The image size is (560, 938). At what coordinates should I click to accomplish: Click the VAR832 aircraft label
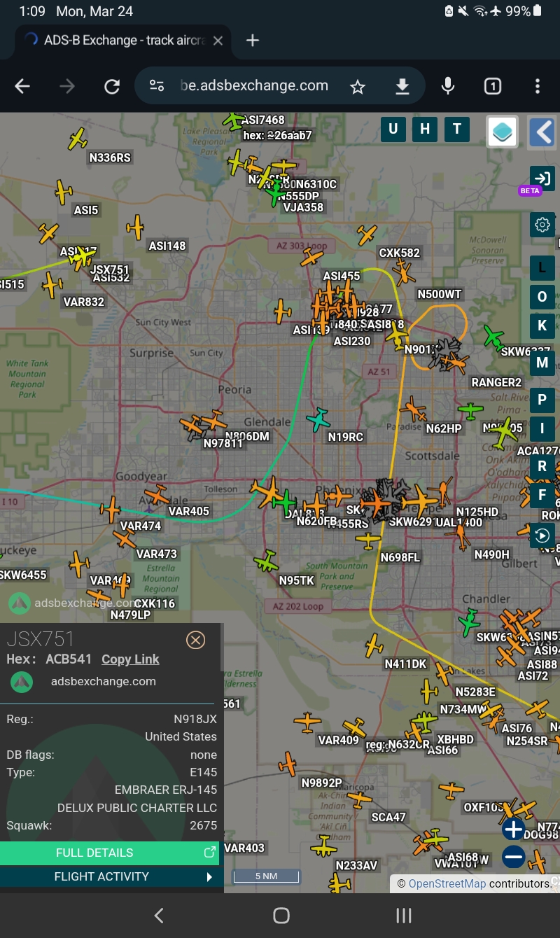click(83, 302)
